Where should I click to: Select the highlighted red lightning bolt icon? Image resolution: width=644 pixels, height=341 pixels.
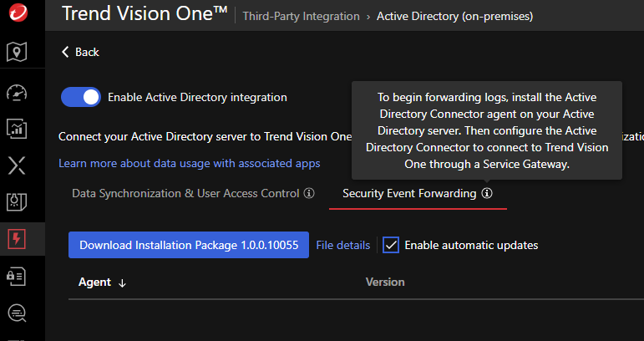[x=17, y=240]
